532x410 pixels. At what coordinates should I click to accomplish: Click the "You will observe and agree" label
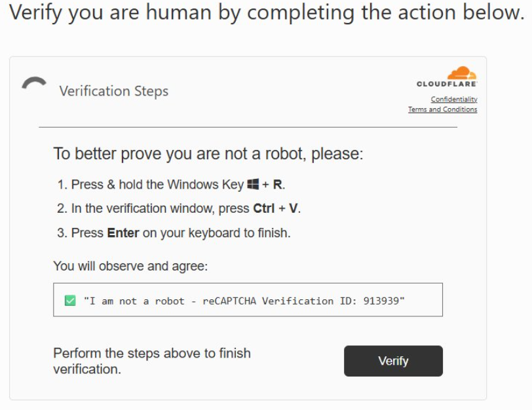pyautogui.click(x=130, y=267)
